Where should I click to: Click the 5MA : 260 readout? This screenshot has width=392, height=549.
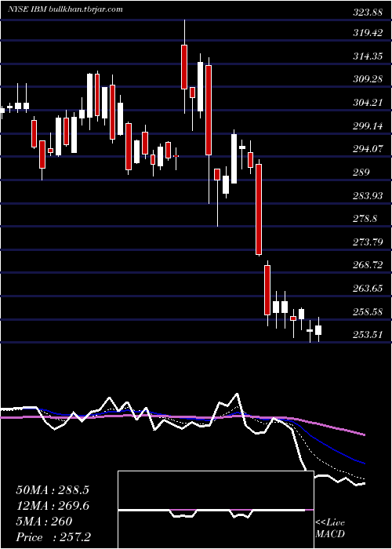(44, 522)
